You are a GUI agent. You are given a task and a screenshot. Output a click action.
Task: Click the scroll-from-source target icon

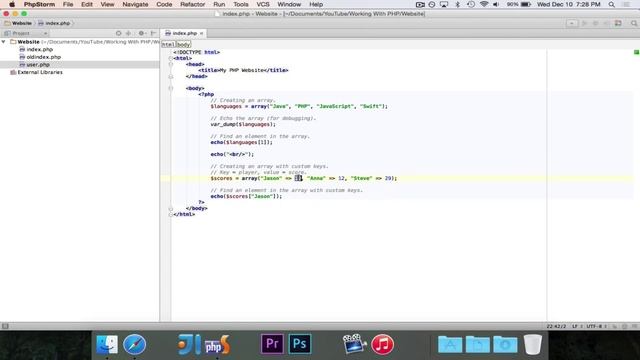pos(118,33)
